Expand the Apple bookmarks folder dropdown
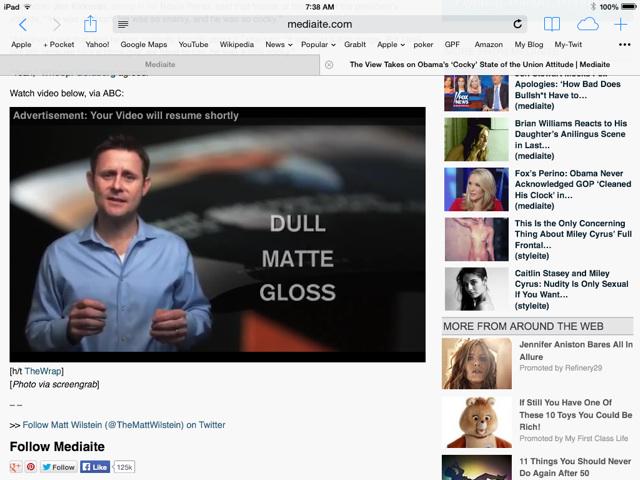 391,44
